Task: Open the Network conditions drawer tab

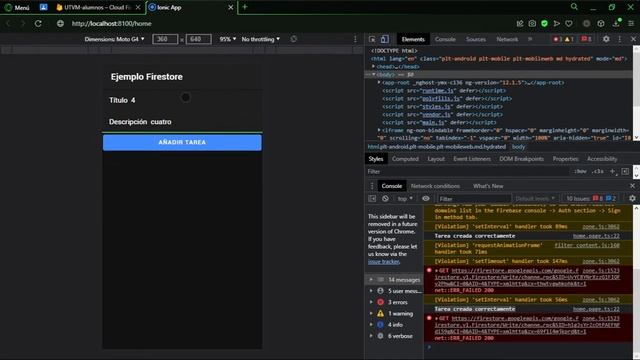Action: pos(435,186)
